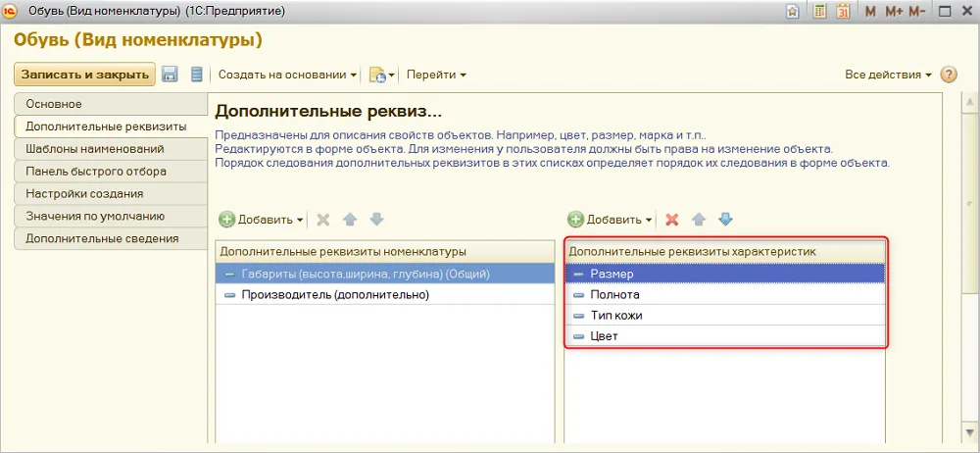Open Добавить dropdown above characteristics attributes list
This screenshot has width=980, height=453.
[611, 220]
